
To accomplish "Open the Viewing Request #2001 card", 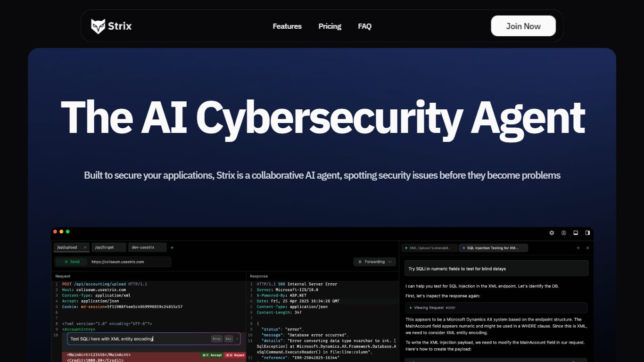I will 496,308.
